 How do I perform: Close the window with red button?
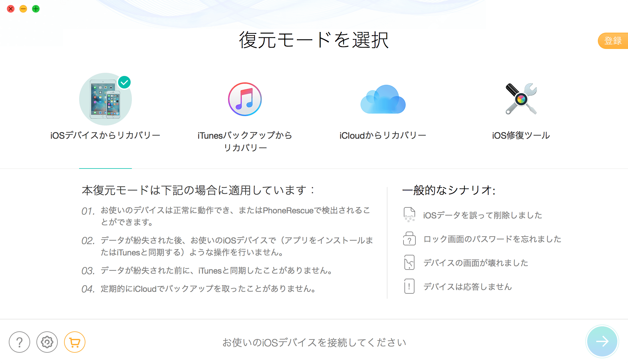click(x=11, y=9)
